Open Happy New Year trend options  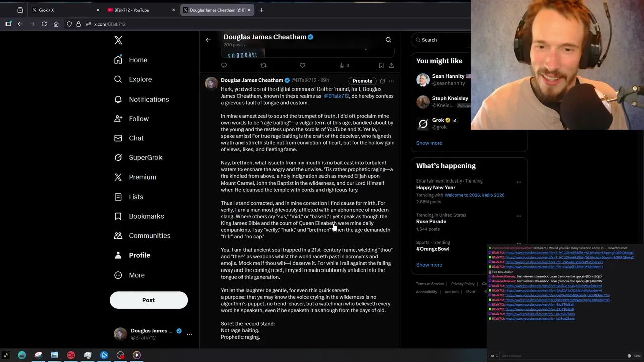519,182
